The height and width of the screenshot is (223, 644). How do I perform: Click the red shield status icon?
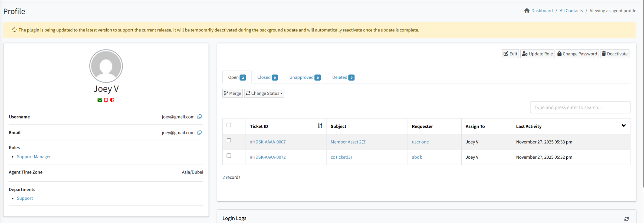[112, 100]
